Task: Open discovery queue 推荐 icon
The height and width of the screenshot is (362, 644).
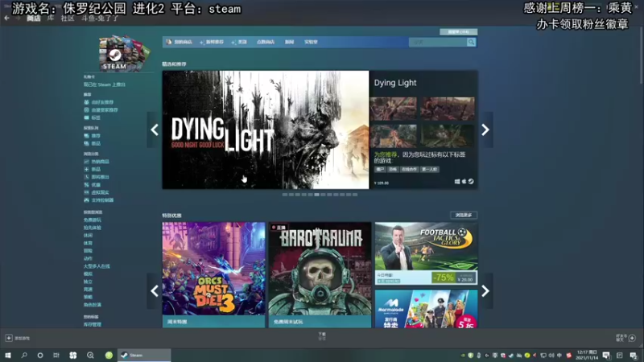Action: coord(86,136)
